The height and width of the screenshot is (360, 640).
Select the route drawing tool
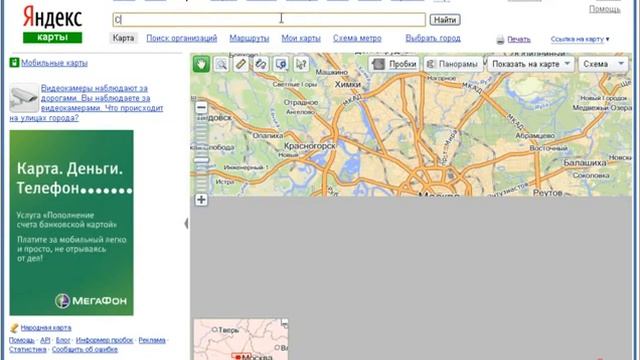click(261, 64)
